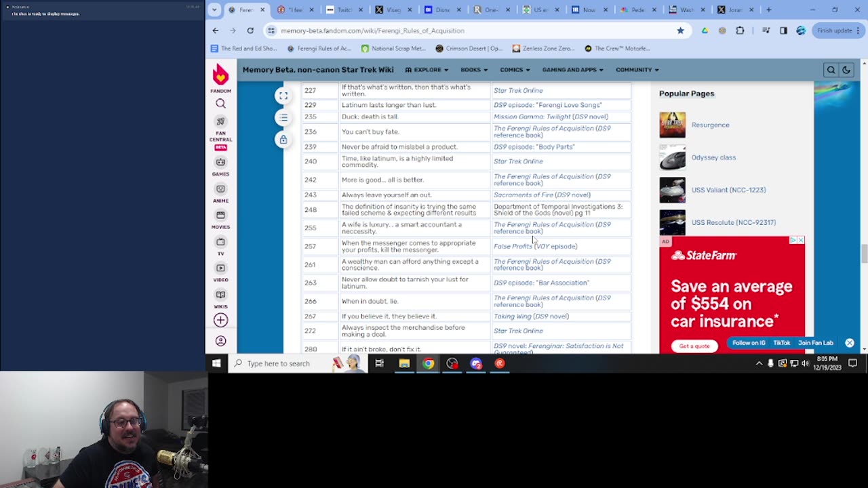This screenshot has height=488, width=868.
Task: Expand the article to full width
Action: [283, 96]
